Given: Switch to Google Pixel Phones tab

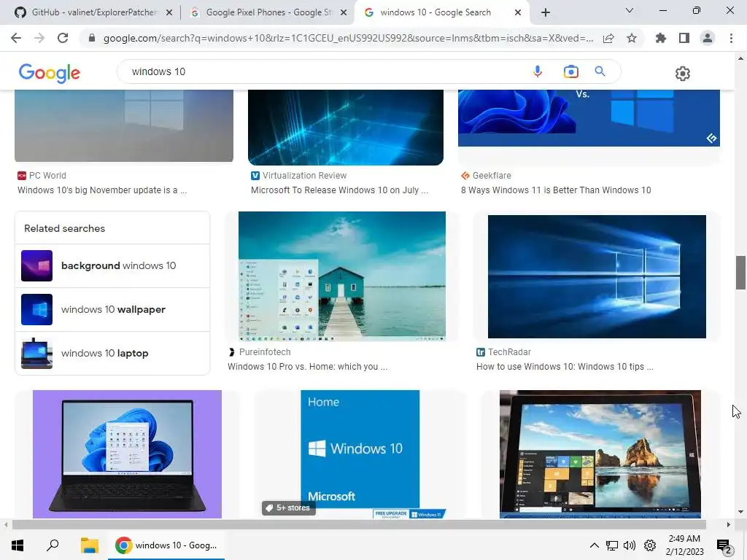Looking at the screenshot, I should (268, 12).
